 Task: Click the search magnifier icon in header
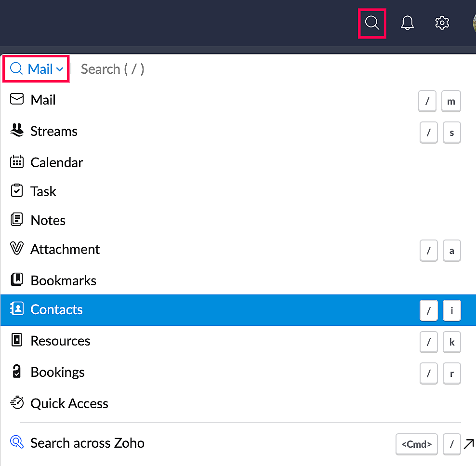[372, 23]
